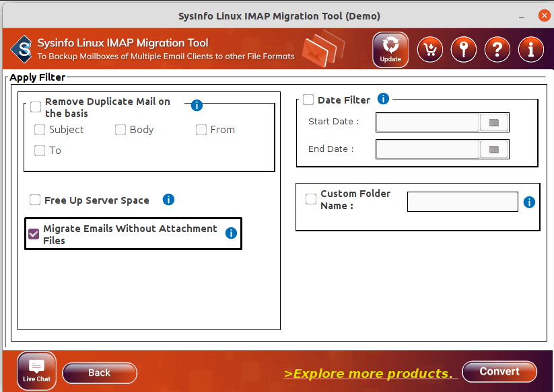Click the Start Date input field
This screenshot has height=392, width=554.
click(427, 122)
